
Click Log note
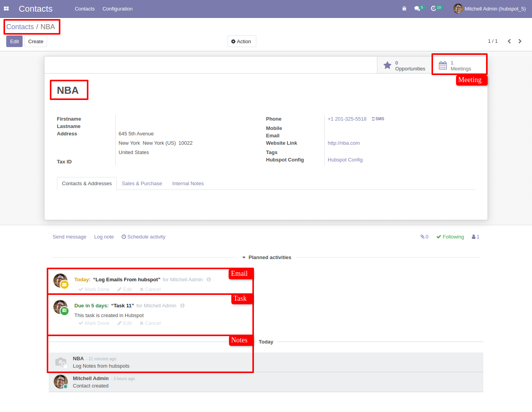(104, 237)
